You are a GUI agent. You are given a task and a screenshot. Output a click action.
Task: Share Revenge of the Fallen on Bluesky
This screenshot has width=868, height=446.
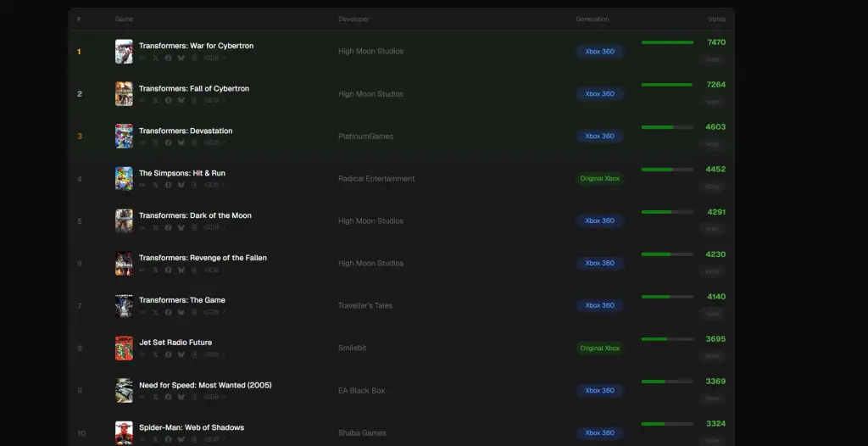click(181, 270)
